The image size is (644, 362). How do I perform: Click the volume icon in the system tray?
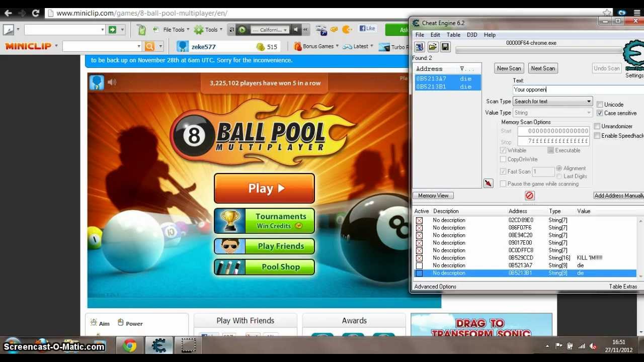click(593, 346)
